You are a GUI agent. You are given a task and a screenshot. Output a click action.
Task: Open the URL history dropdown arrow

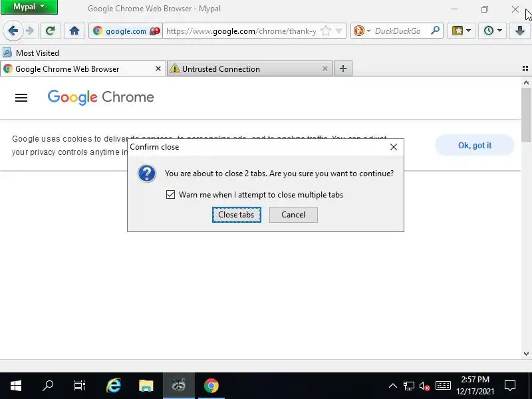point(338,31)
